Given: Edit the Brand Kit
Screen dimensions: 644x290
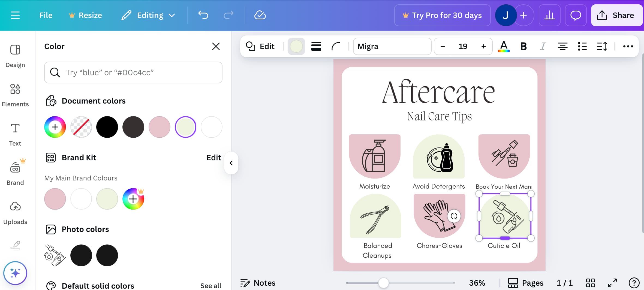Looking at the screenshot, I should coord(213,158).
